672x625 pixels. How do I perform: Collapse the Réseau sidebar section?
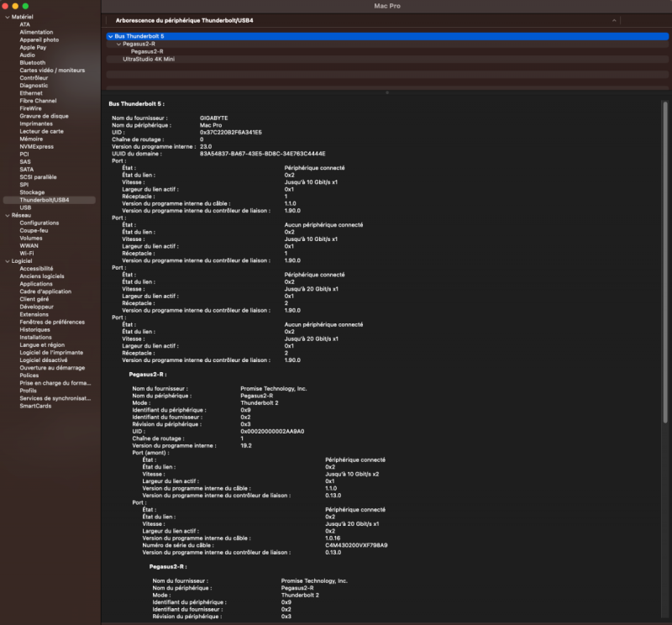point(8,214)
